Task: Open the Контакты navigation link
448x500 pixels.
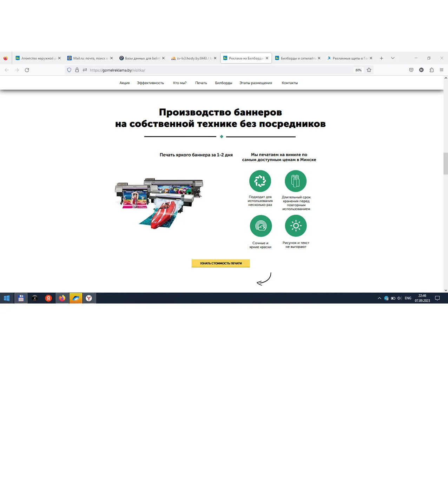Action: [290, 83]
